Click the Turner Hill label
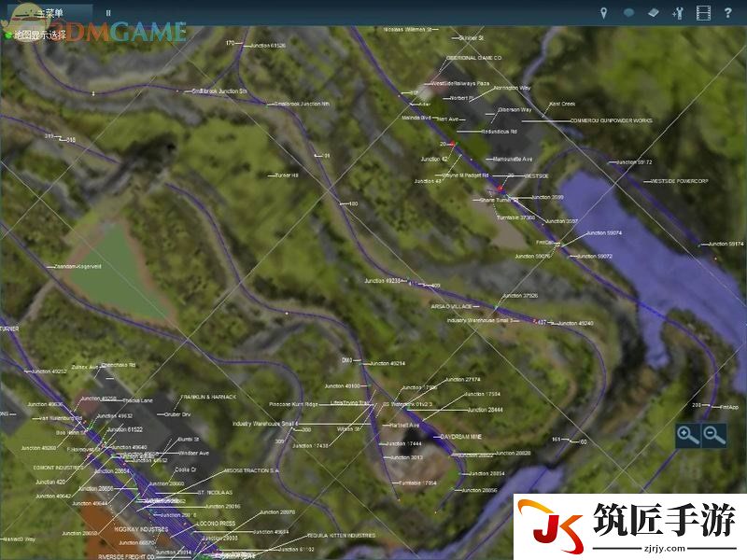Viewport: 747px width, 560px height. click(x=287, y=175)
